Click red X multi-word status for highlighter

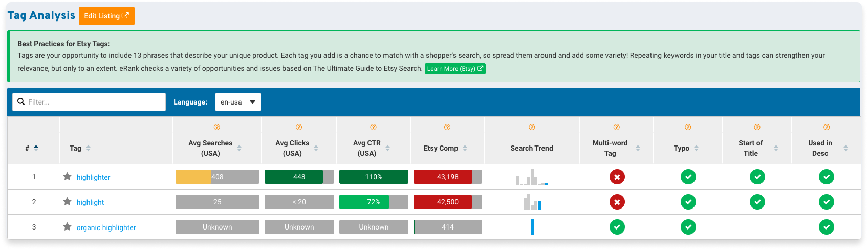617,177
